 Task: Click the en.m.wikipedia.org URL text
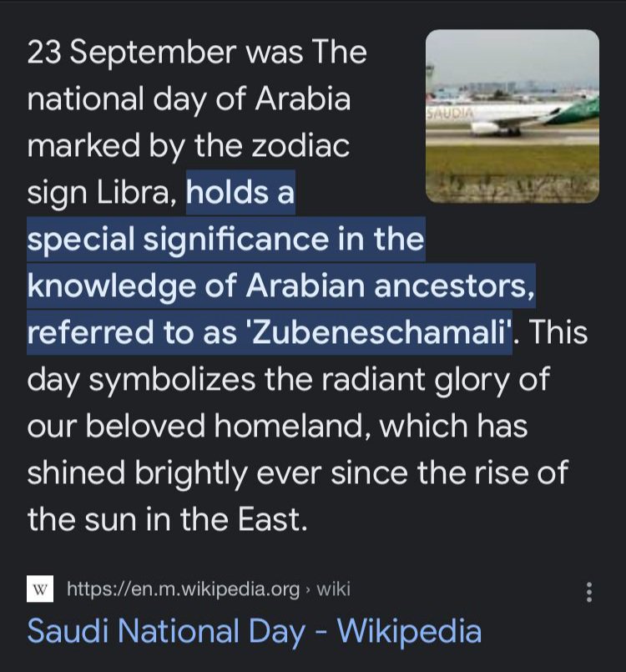pos(183,590)
